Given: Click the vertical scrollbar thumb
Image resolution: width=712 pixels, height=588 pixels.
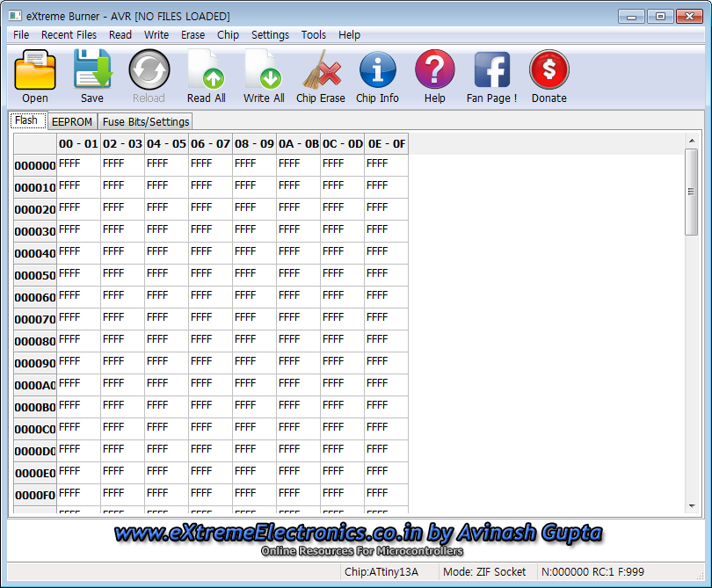Looking at the screenshot, I should pyautogui.click(x=692, y=192).
